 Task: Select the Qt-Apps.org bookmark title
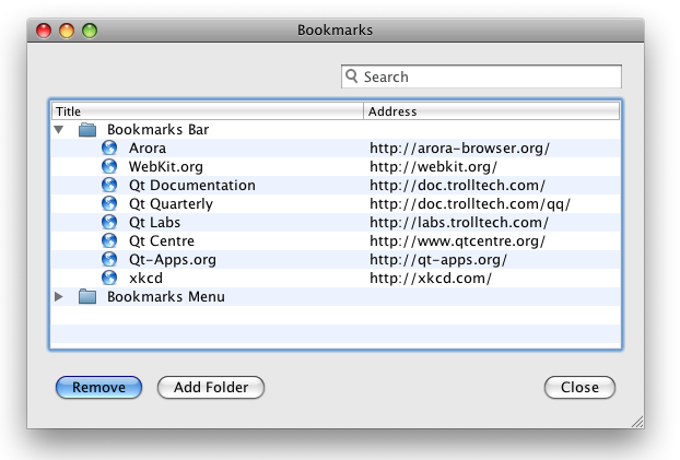173,260
